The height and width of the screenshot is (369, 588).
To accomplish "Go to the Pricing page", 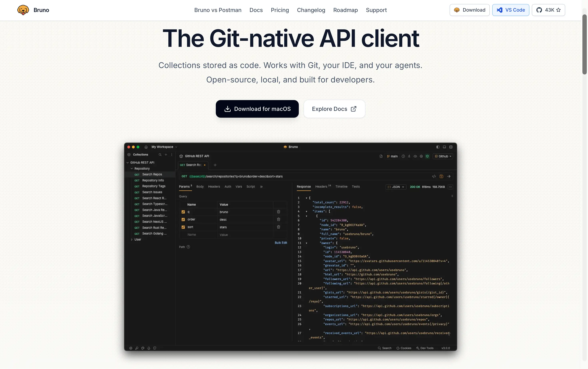I will click(x=280, y=10).
